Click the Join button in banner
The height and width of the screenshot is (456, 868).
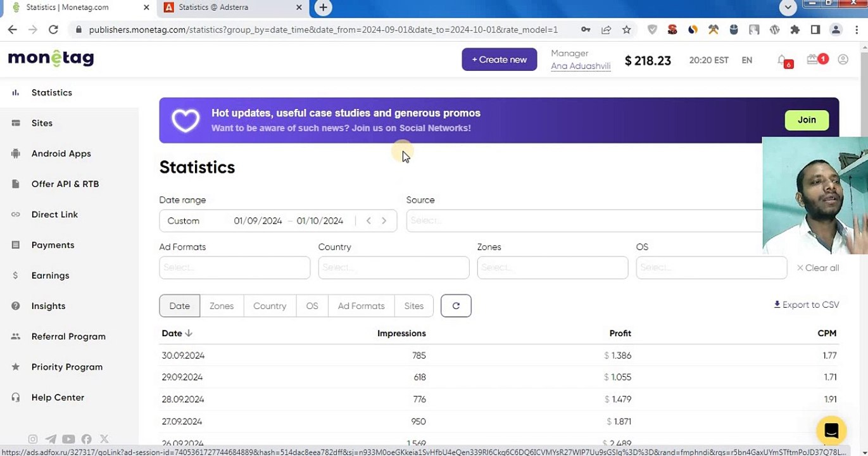pos(807,120)
